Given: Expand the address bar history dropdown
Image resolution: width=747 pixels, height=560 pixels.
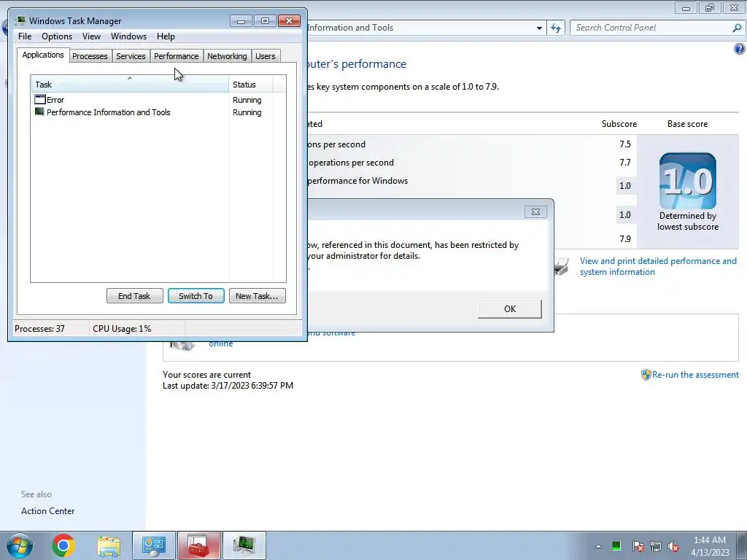Looking at the screenshot, I should [x=539, y=28].
